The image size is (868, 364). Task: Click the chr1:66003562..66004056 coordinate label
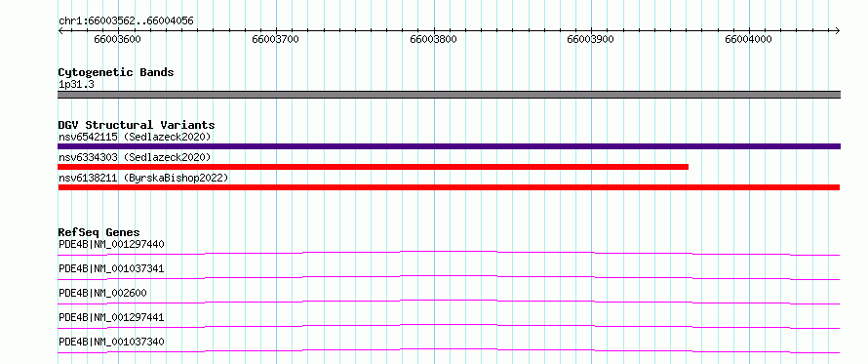coord(126,21)
